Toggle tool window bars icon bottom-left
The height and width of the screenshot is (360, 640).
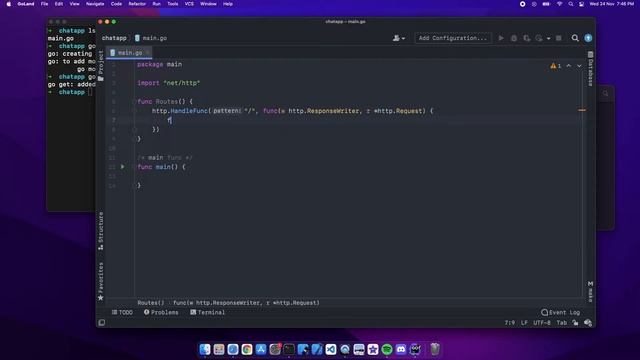[x=102, y=322]
